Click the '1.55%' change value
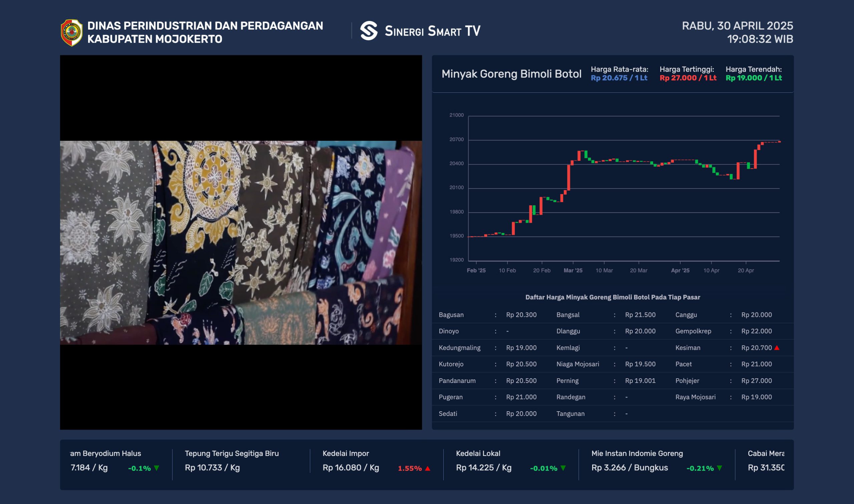This screenshot has width=854, height=504. coord(410,468)
